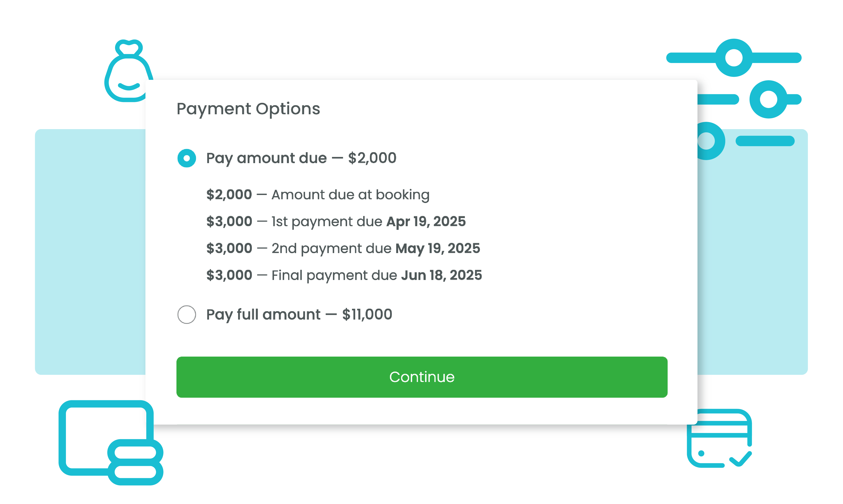Select the Pay full amount radio button

pos(187,314)
